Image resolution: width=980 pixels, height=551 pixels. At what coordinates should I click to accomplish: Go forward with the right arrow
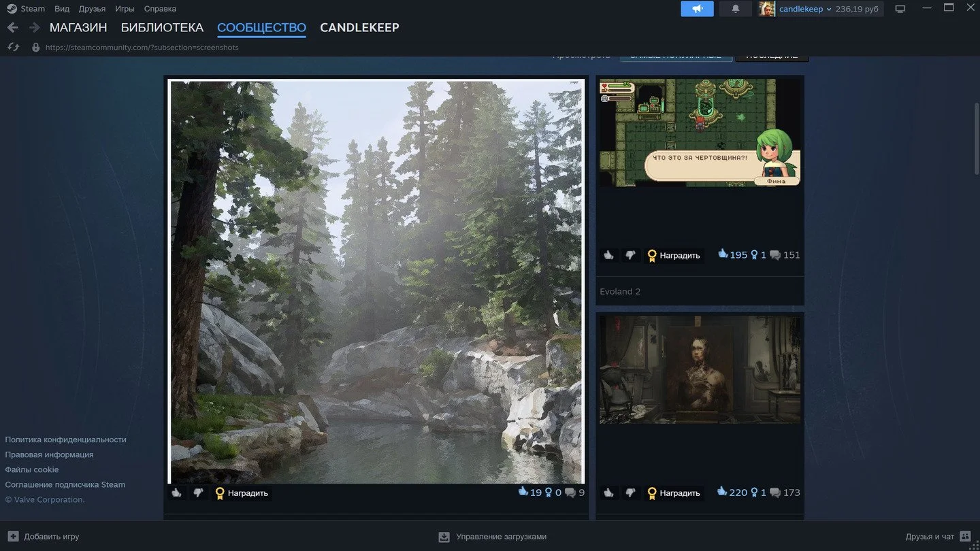34,28
